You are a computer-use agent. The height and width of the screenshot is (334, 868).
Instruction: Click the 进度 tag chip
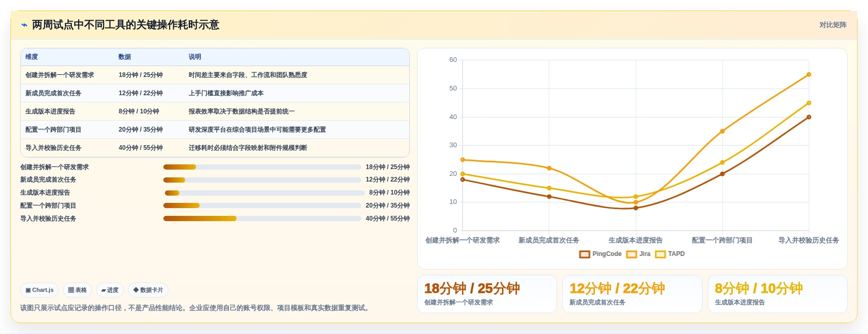(110, 290)
